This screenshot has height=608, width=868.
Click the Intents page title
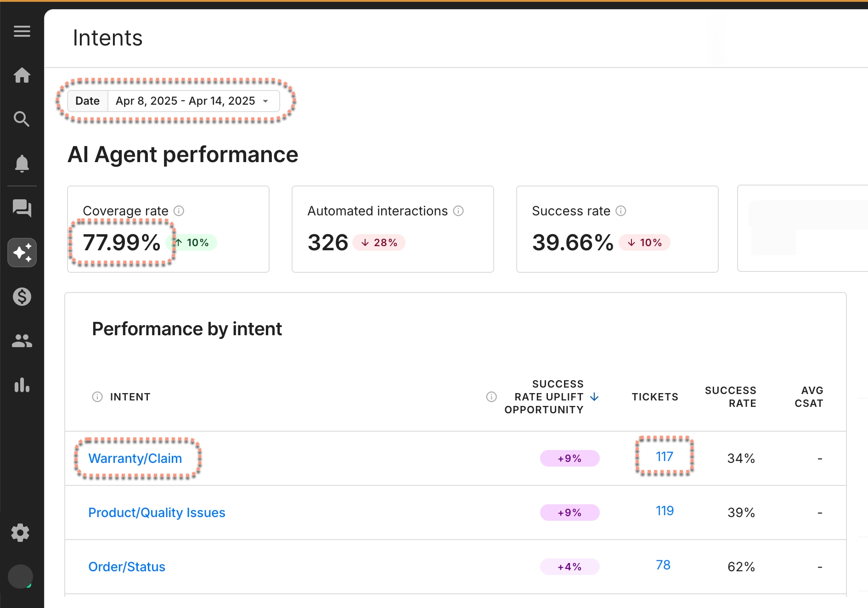[x=108, y=38]
